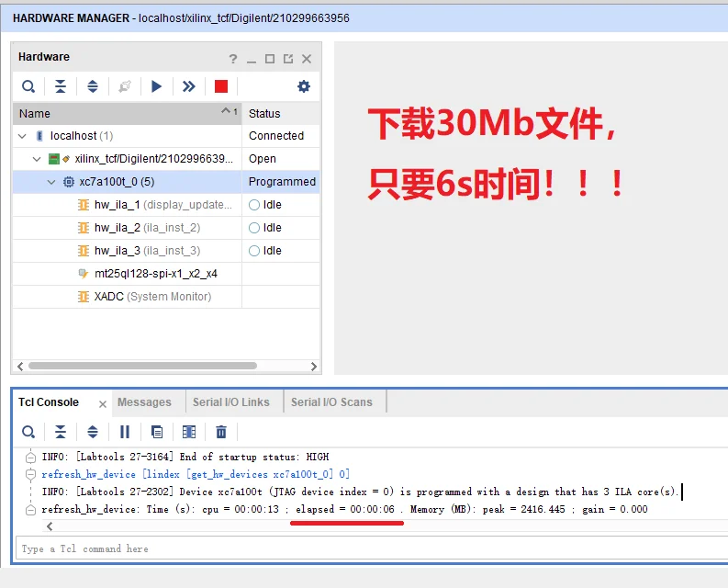Click the Idle status of hw_ila_3
728x588 pixels.
[x=265, y=251]
